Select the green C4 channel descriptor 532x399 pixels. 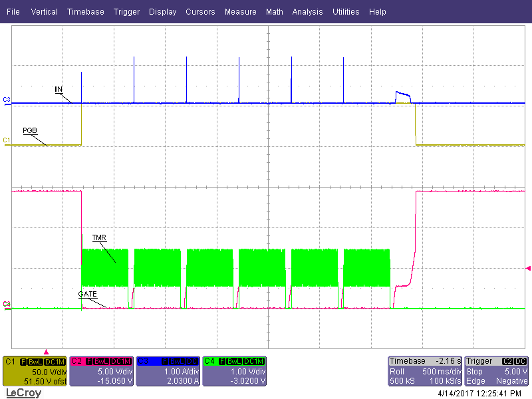(x=234, y=371)
